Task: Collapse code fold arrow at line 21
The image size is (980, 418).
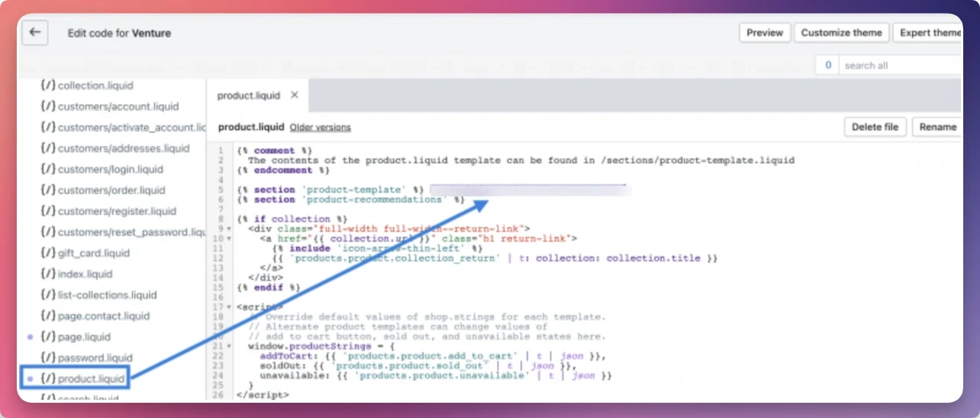Action: (229, 346)
